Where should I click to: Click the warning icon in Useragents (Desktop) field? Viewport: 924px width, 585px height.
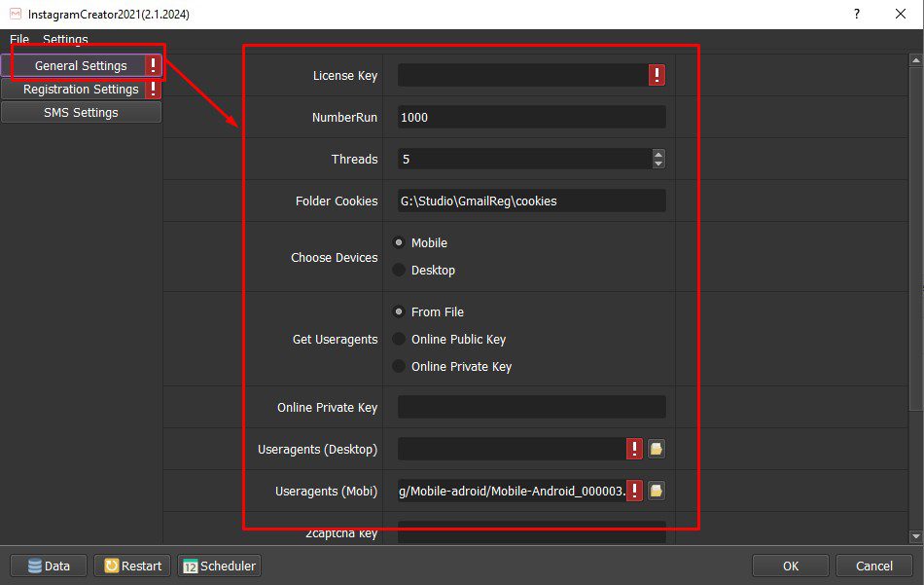click(x=634, y=449)
